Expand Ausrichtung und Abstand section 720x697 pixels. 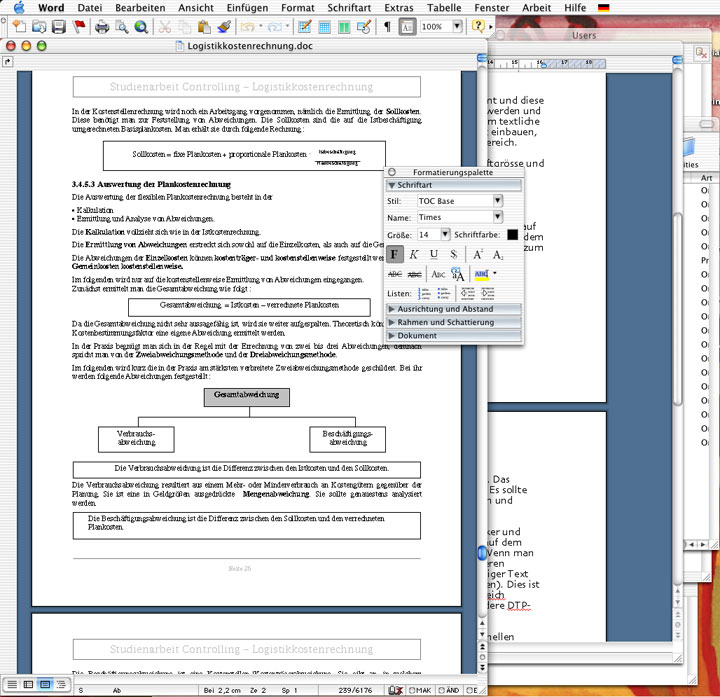tap(392, 309)
